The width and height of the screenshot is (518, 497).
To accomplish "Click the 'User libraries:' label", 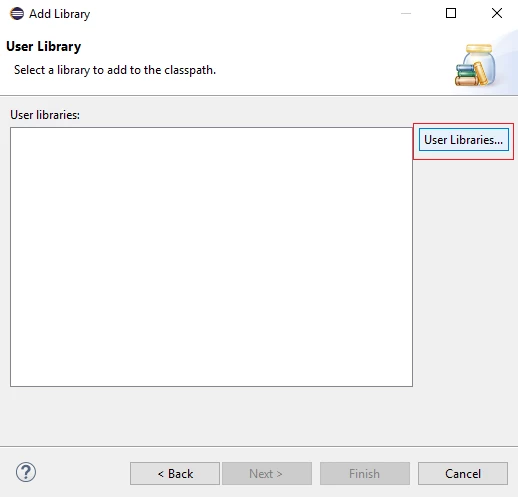I will 45,115.
